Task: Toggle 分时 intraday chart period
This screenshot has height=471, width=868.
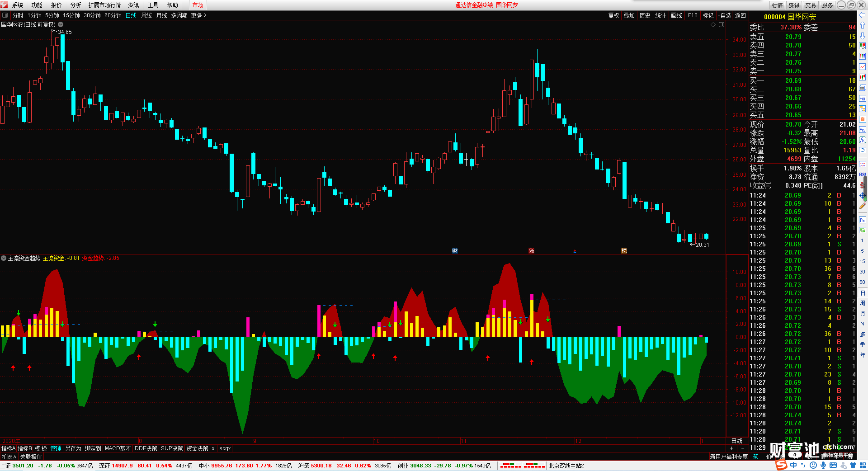Action: coord(18,15)
